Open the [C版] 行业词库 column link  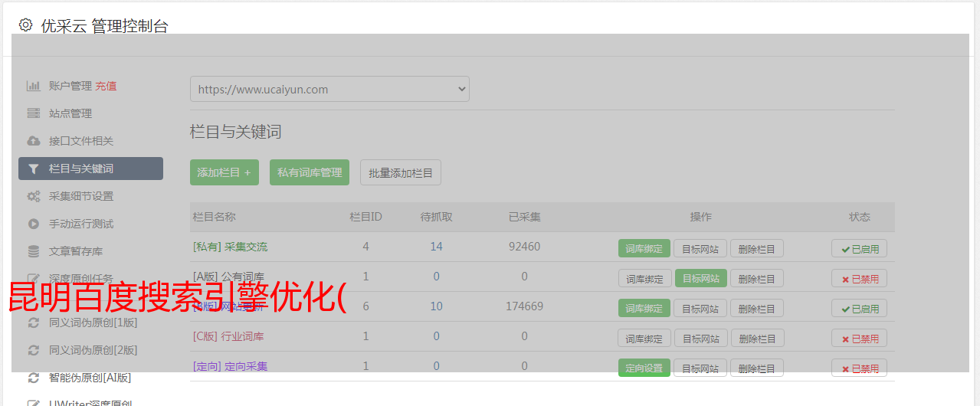[x=228, y=336]
